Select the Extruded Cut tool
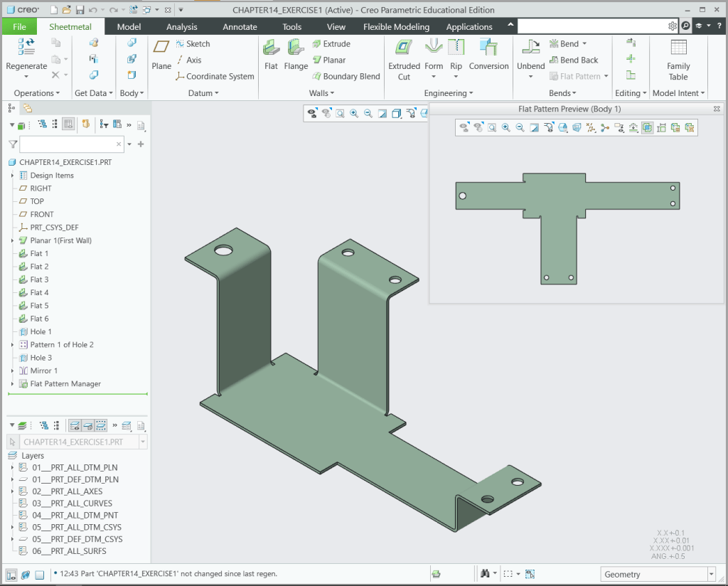This screenshot has width=728, height=586. pyautogui.click(x=404, y=60)
